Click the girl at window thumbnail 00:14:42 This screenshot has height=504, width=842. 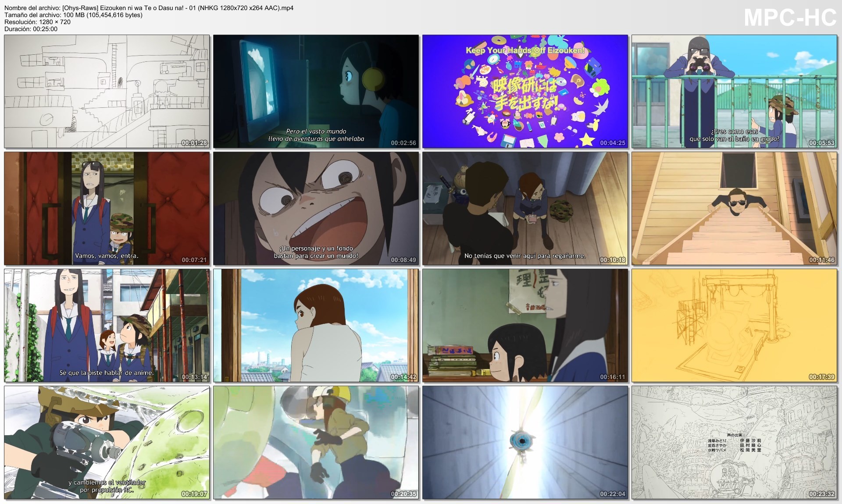pos(316,325)
